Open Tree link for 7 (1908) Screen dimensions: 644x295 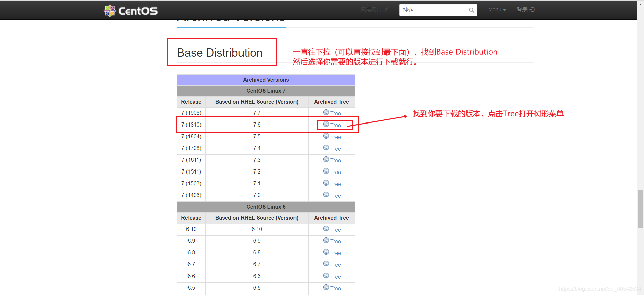[x=335, y=113]
